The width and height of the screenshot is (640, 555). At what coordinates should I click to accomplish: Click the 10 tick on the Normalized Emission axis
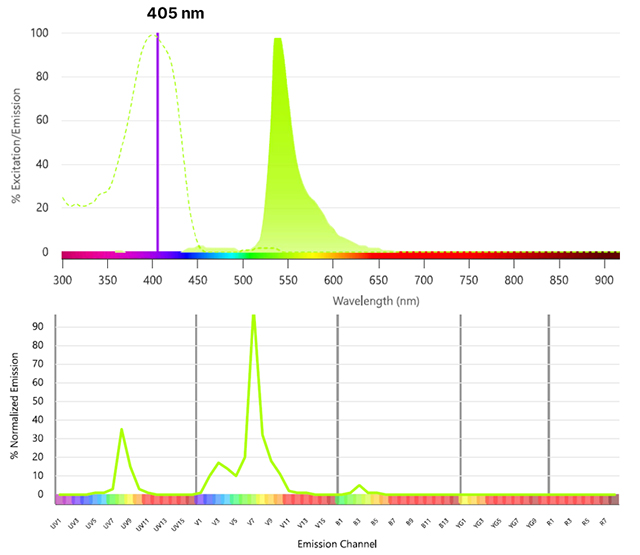[x=38, y=475]
